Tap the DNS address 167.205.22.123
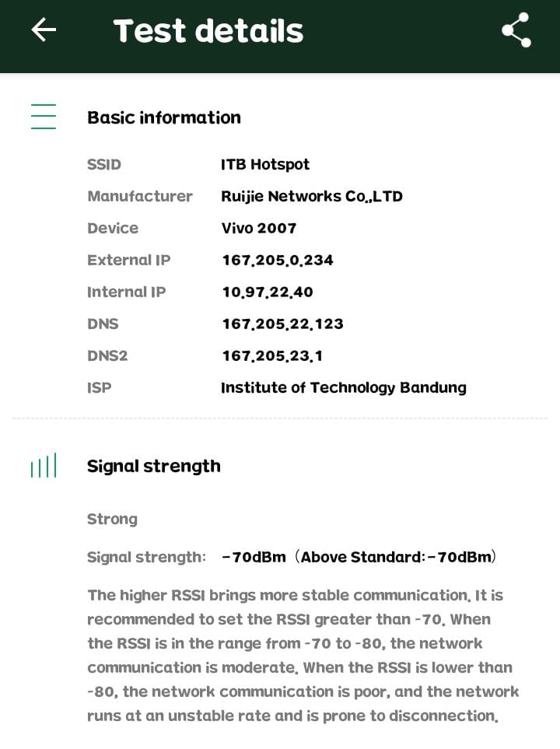This screenshot has width=560, height=749. [x=282, y=324]
